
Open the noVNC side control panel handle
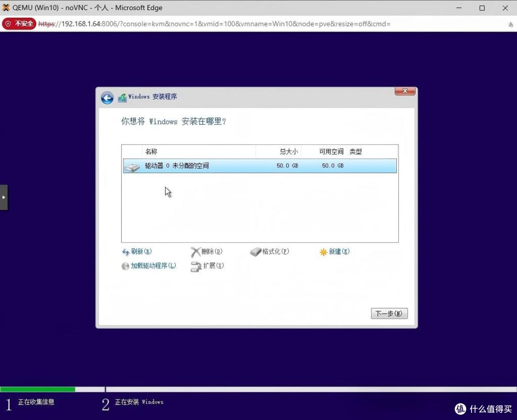coord(4,197)
